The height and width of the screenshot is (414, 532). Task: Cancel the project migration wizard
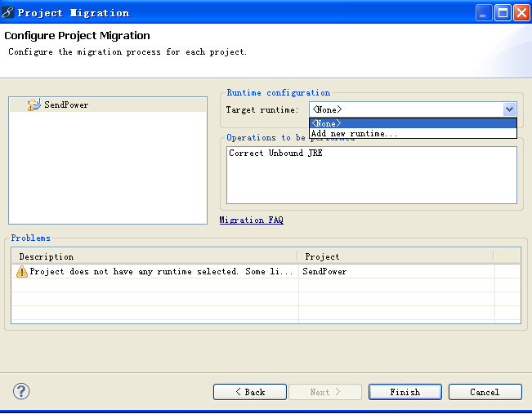tap(485, 392)
